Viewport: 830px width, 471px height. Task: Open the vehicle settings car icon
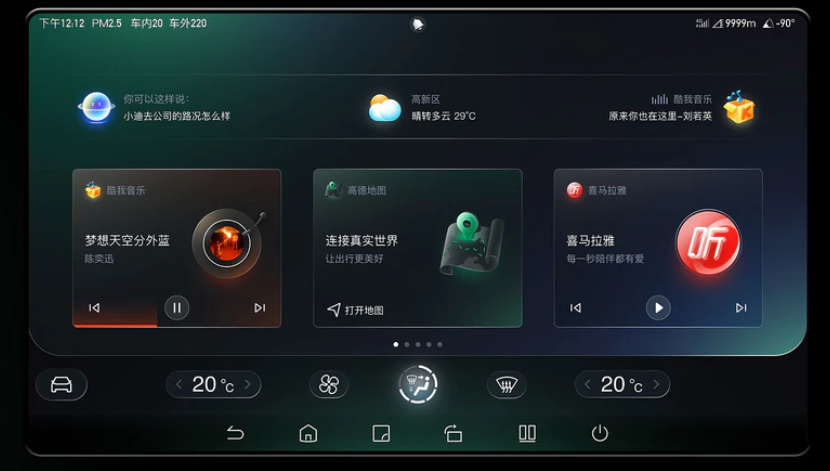(x=61, y=384)
